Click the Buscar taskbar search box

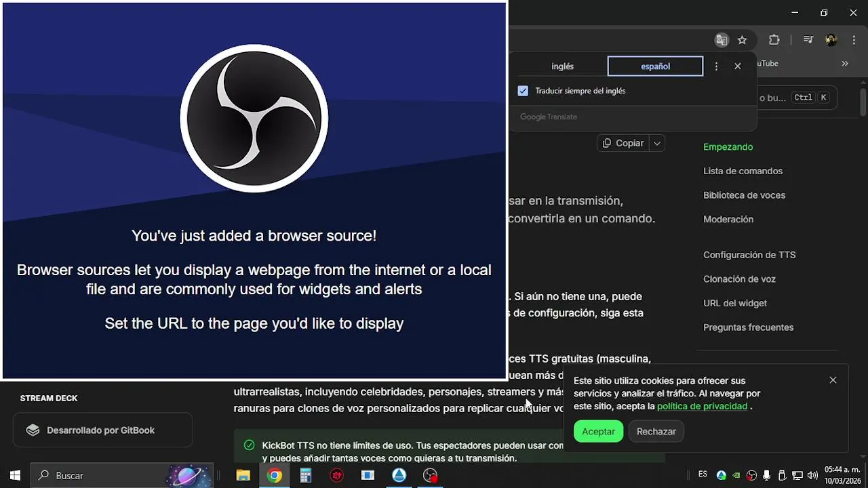click(122, 476)
